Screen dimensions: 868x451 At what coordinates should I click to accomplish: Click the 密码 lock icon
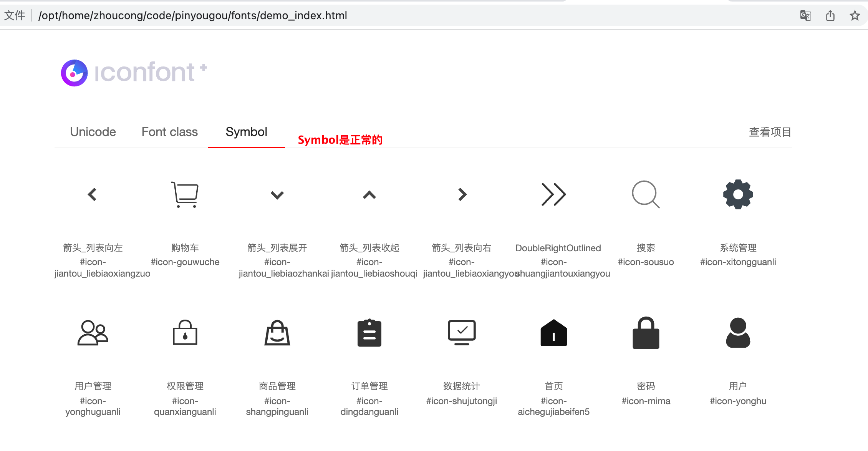pos(646,333)
